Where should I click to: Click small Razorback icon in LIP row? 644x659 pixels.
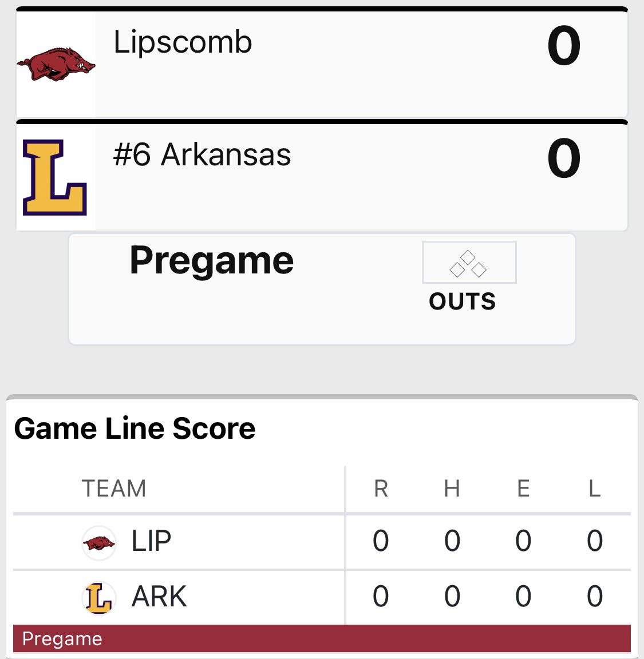[x=99, y=542]
